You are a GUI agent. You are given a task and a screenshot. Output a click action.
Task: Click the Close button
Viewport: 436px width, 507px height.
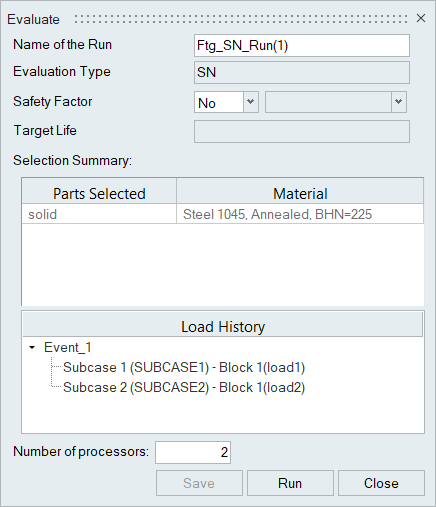(381, 483)
